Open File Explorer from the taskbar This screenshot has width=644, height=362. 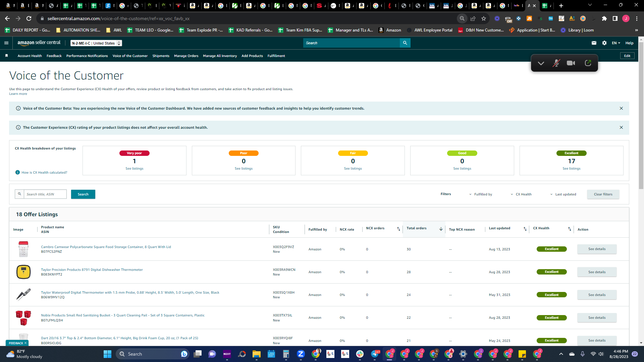(x=257, y=354)
